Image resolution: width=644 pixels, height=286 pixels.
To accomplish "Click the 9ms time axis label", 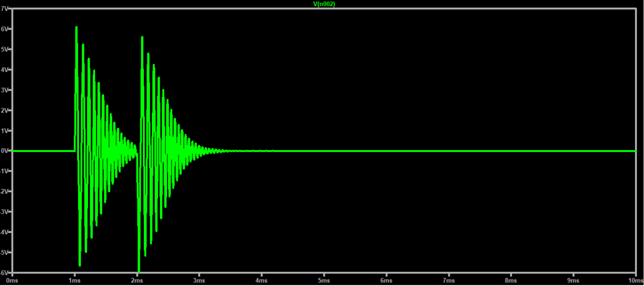I will click(574, 280).
